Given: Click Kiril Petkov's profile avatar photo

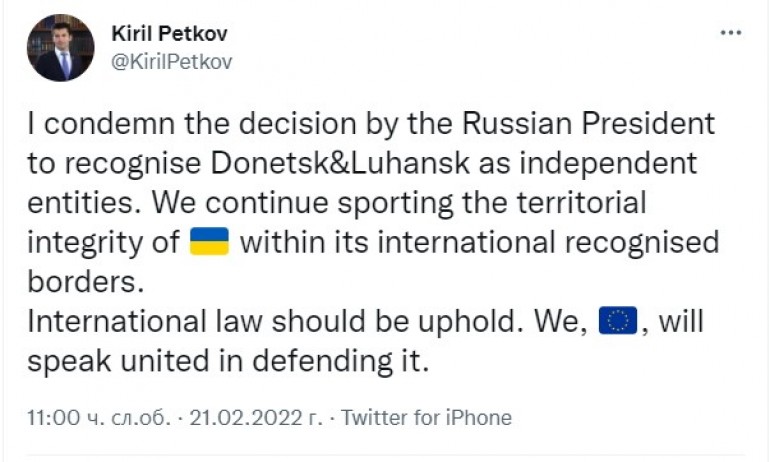Looking at the screenshot, I should click(60, 47).
